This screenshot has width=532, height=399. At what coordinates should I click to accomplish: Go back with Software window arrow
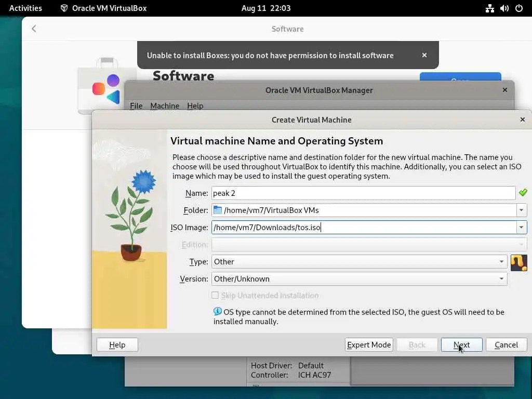point(34,29)
